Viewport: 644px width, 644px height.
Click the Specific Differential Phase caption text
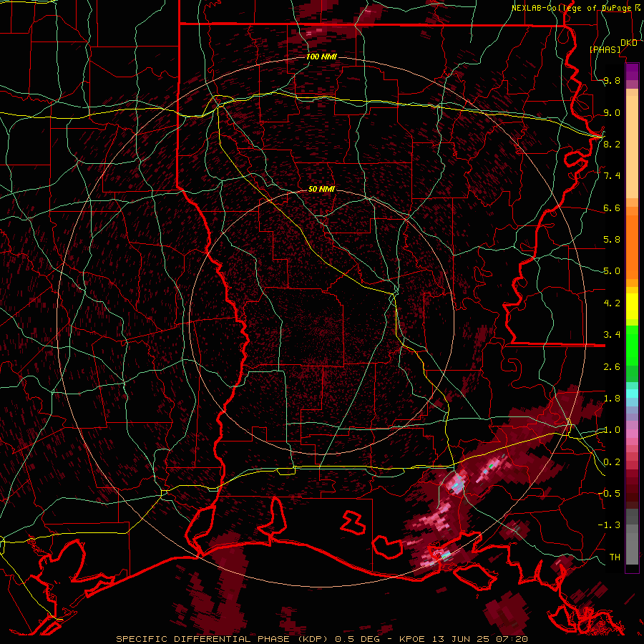coord(321,639)
